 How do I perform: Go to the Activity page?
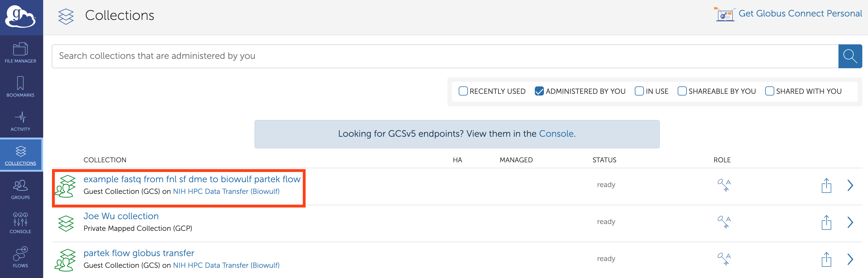tap(20, 121)
